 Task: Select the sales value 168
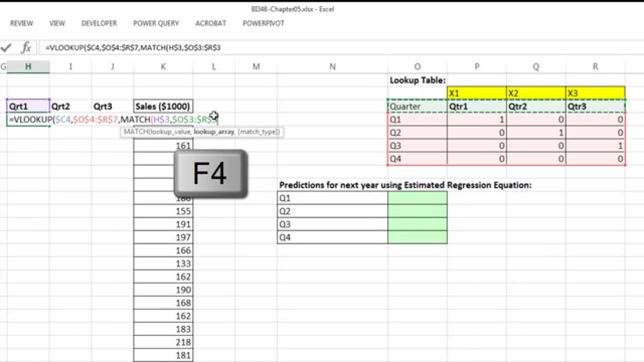click(163, 303)
